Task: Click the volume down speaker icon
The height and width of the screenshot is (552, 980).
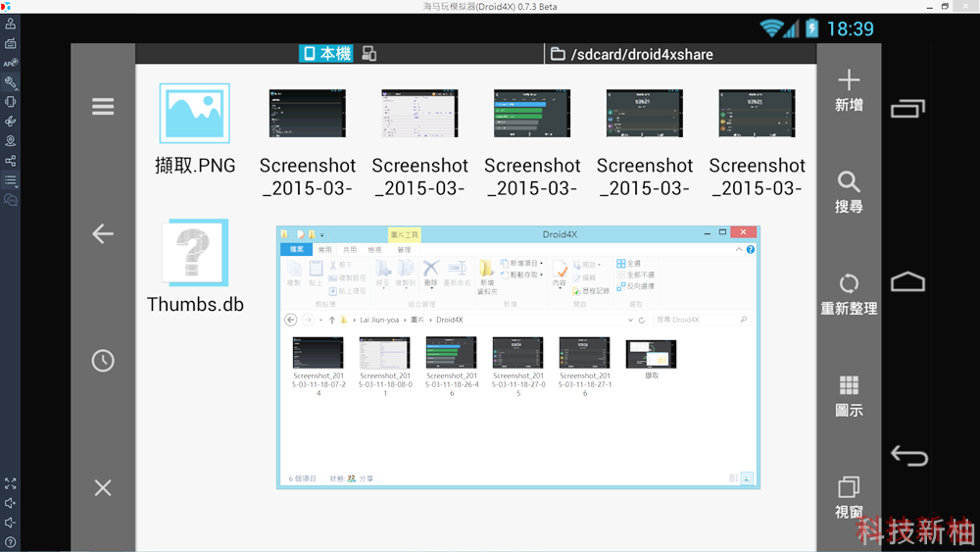Action: (x=11, y=523)
